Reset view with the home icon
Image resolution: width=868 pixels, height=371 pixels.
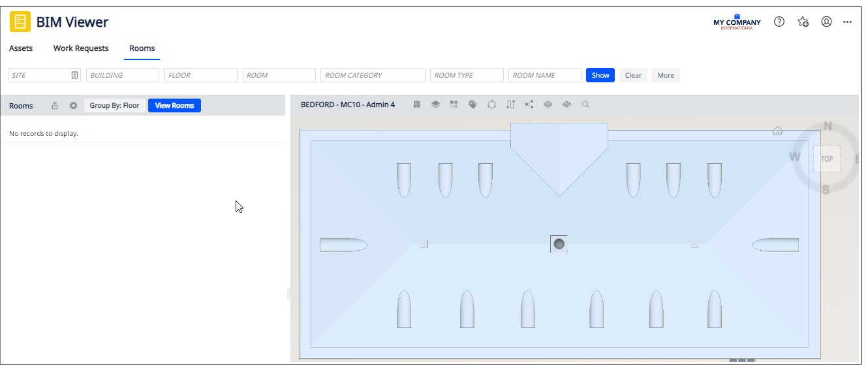[x=777, y=131]
